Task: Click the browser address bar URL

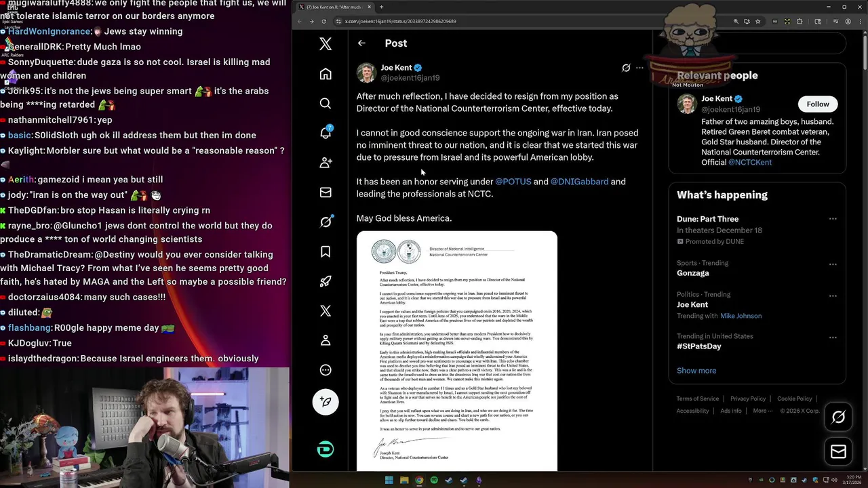Action: [x=400, y=21]
